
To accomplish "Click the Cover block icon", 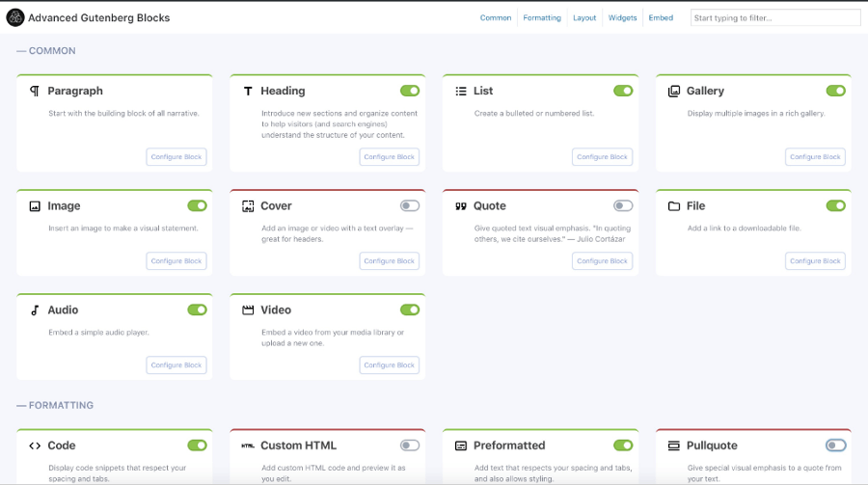I will tap(248, 206).
